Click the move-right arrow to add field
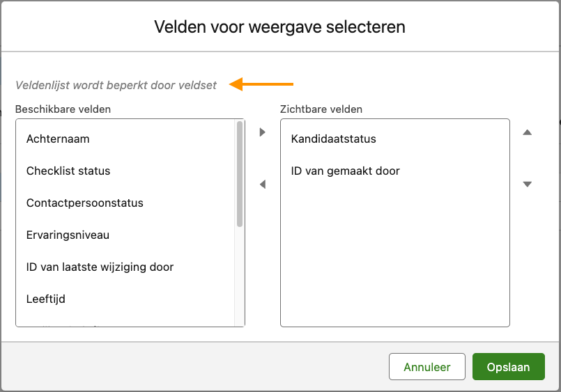The image size is (561, 392). [x=263, y=132]
